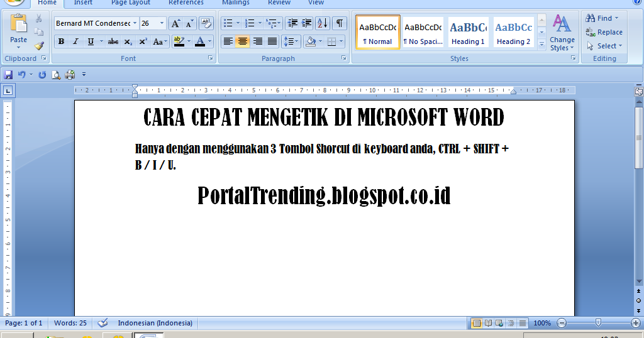Sort text with A-Z icon
Screen dimensions: 644x338
pos(323,23)
